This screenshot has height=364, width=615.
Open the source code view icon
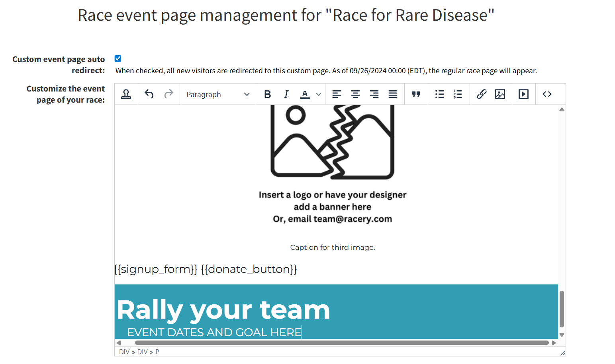[547, 94]
